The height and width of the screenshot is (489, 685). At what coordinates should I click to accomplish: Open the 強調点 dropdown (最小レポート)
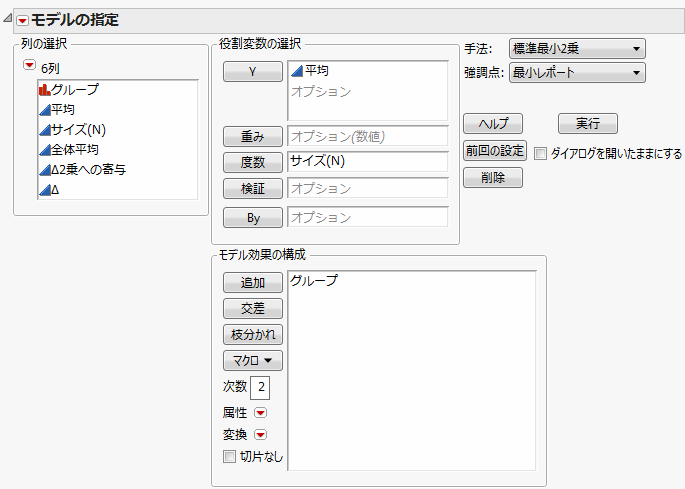tap(577, 72)
